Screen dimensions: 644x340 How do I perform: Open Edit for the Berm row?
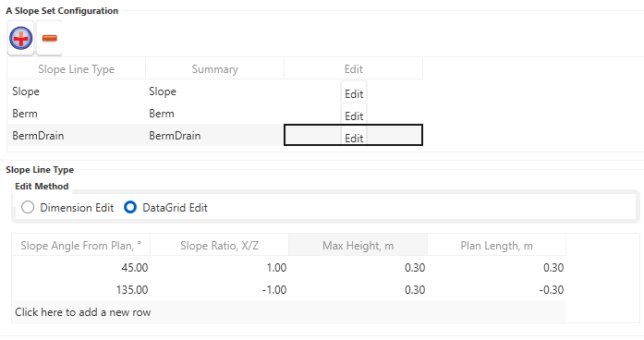354,115
